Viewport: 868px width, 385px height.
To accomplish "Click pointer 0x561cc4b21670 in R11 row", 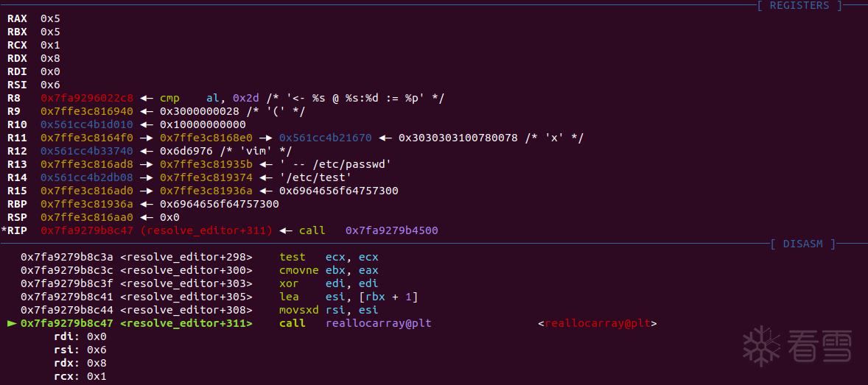I will (326, 138).
